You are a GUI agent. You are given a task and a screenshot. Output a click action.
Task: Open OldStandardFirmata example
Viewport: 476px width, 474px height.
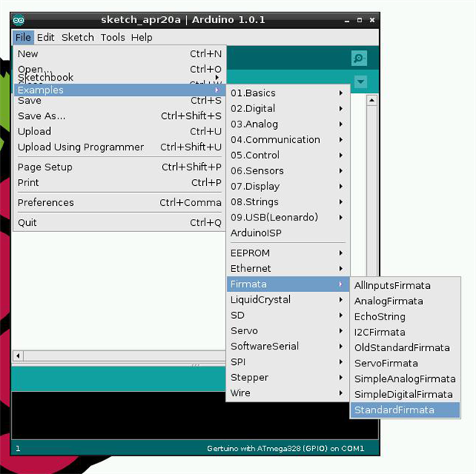tap(405, 347)
